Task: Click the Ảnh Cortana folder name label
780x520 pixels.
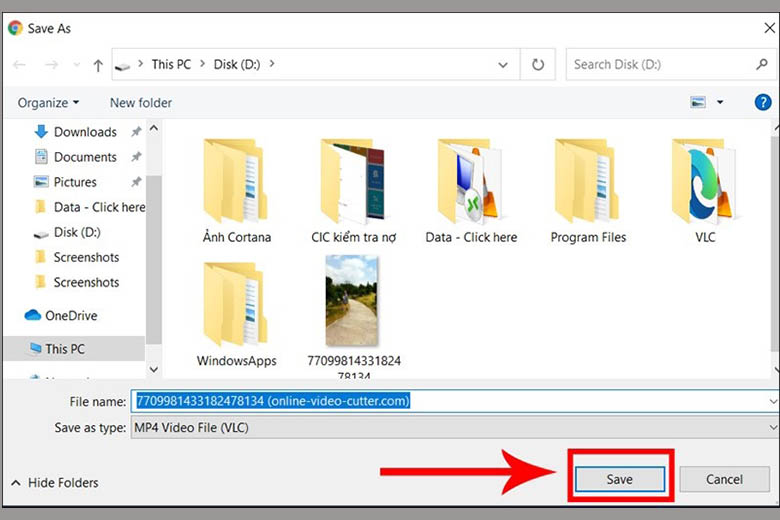Action: 237,237
